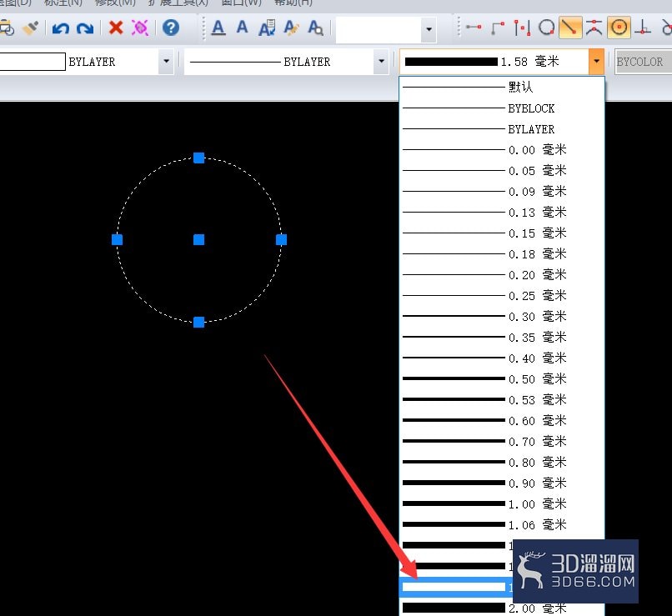Viewport: 672px width, 616px height.
Task: Select 0.18 毫米 lineweight
Action: (x=501, y=253)
